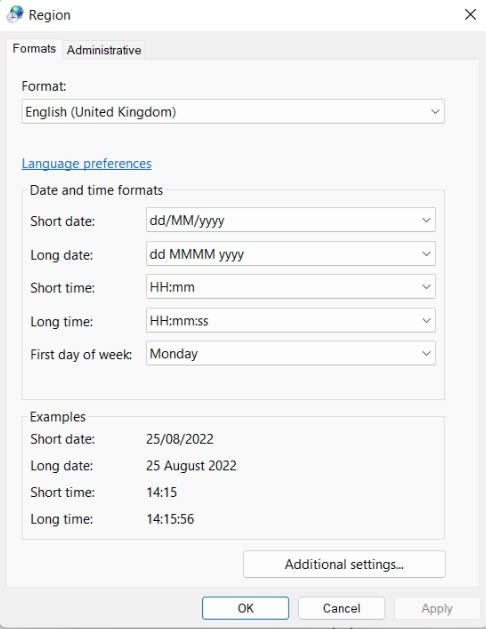486x629 pixels.
Task: Click the HH:mm:ss long time field
Action: pyautogui.click(x=291, y=321)
